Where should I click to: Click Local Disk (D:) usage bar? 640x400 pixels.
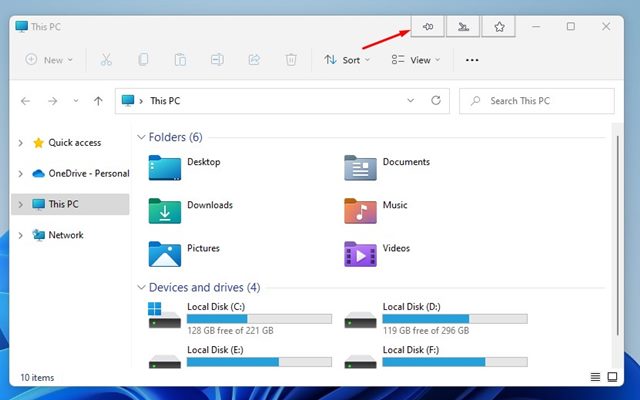455,319
